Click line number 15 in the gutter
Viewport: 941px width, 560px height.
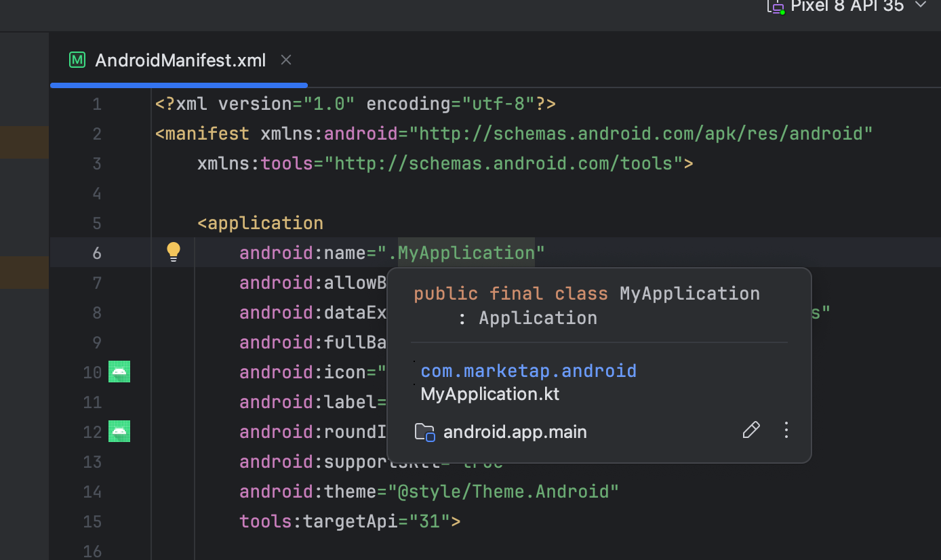(x=92, y=521)
